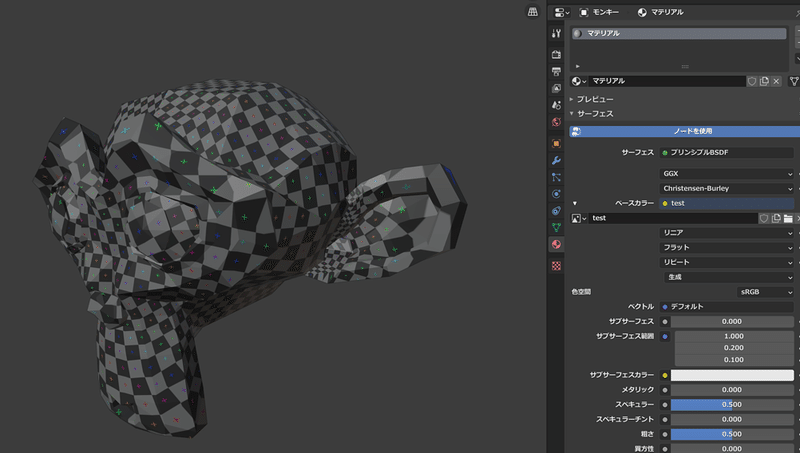Toggle perspective/orthographic view grid icon
Viewport: 800px width, 453px height.
tap(532, 12)
